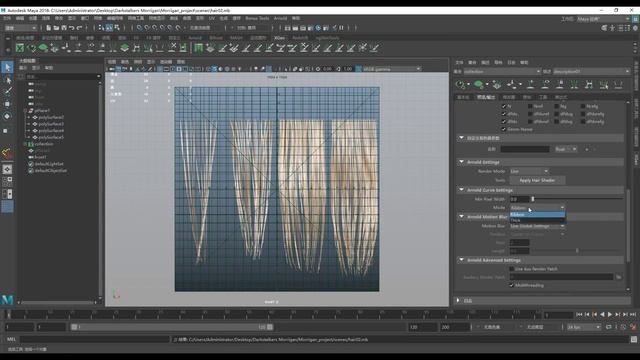
Task: Toggle the Ng checkbox
Action: click(557, 106)
